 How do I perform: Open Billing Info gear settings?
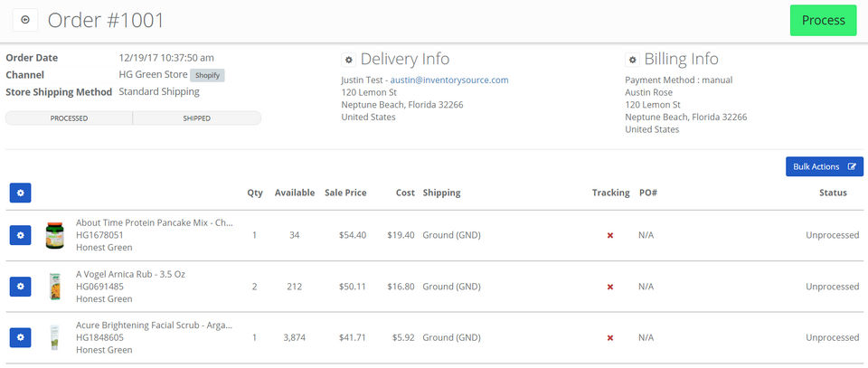(632, 60)
